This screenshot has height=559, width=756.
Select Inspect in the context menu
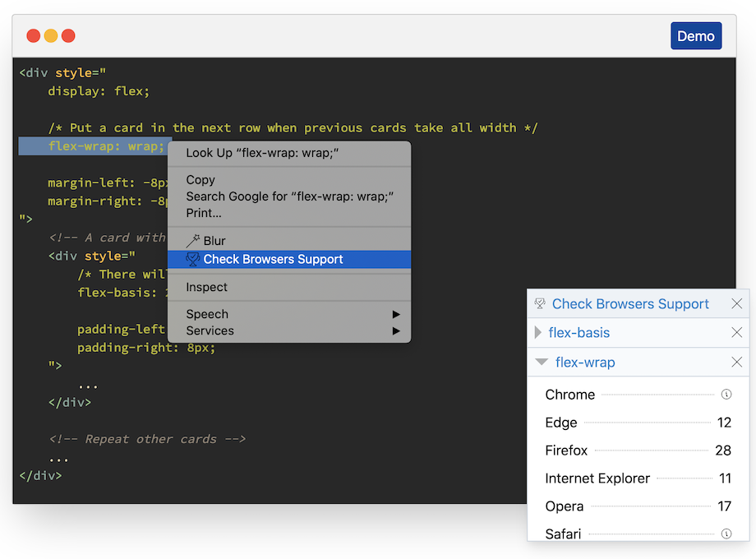[205, 287]
